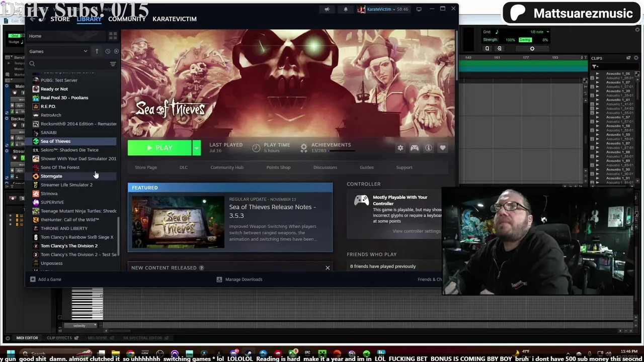Open the Store Page link

coord(146,167)
